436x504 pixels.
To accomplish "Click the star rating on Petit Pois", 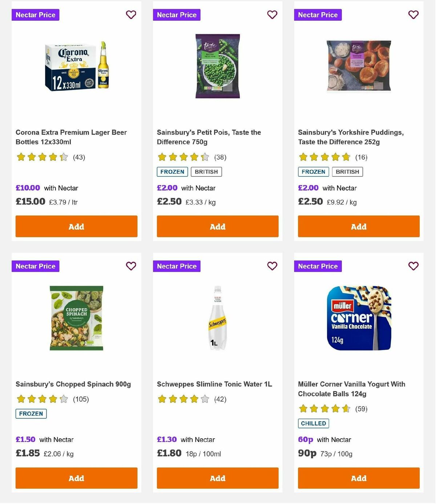I will click(183, 157).
